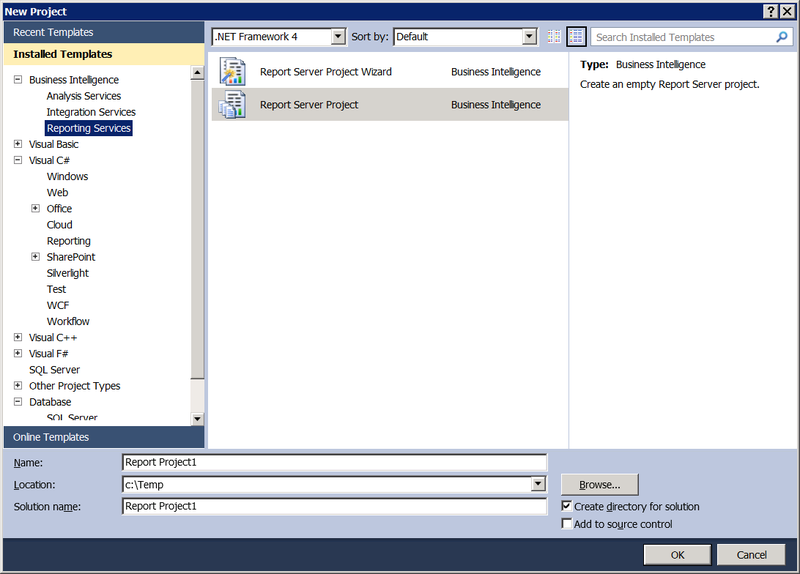Click the tree scrollbar down arrow
This screenshot has height=574, width=800.
tap(197, 419)
